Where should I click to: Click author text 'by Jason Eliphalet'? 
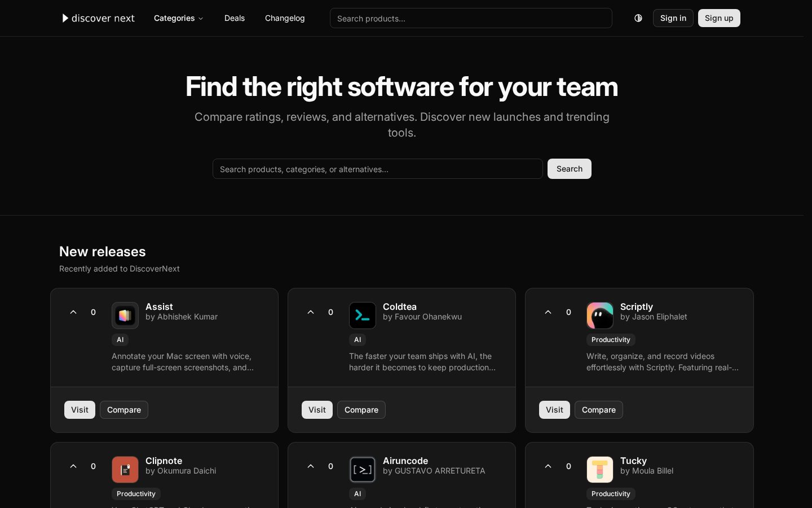click(x=654, y=317)
